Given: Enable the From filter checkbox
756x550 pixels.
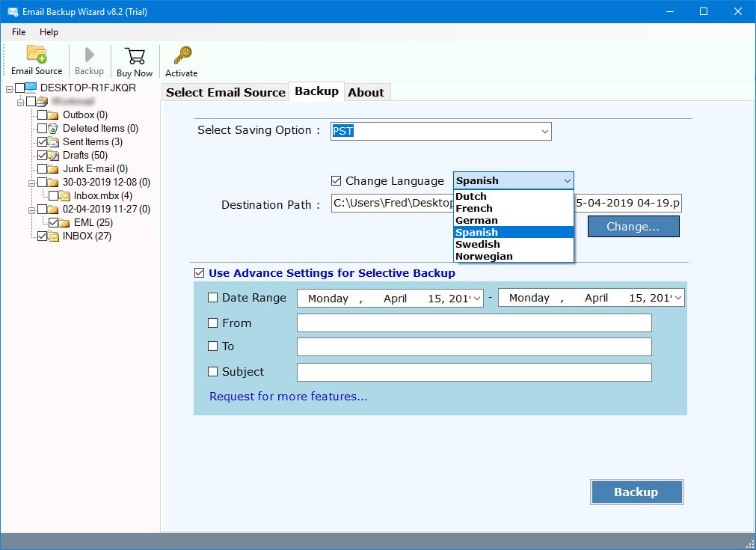Looking at the screenshot, I should (x=212, y=323).
